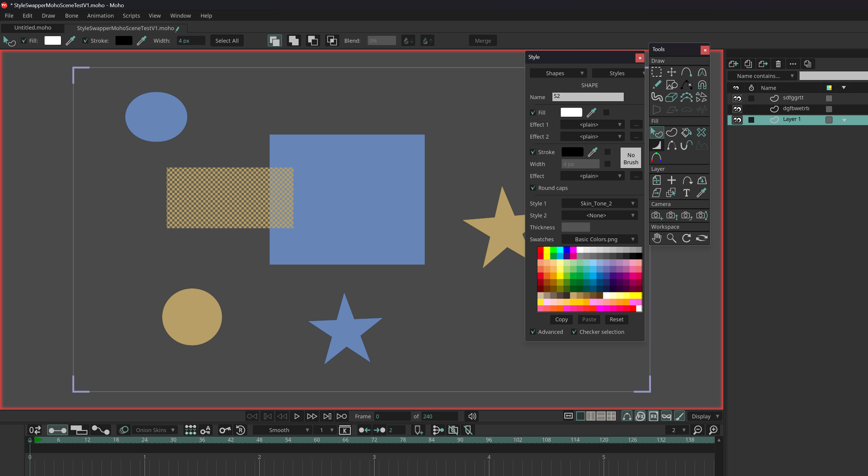Click the Zoom Workspace magnifier tool

click(672, 238)
